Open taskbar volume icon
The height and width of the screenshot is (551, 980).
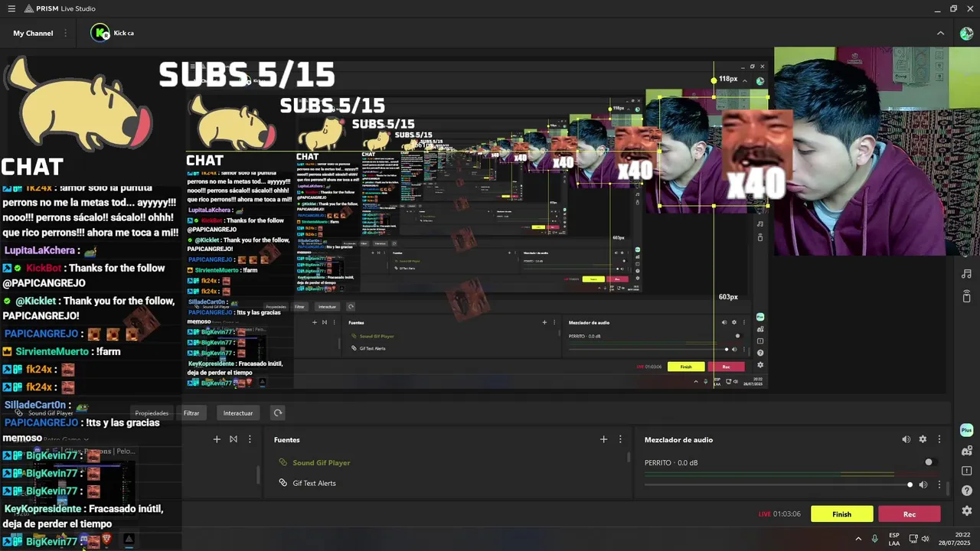tap(926, 539)
